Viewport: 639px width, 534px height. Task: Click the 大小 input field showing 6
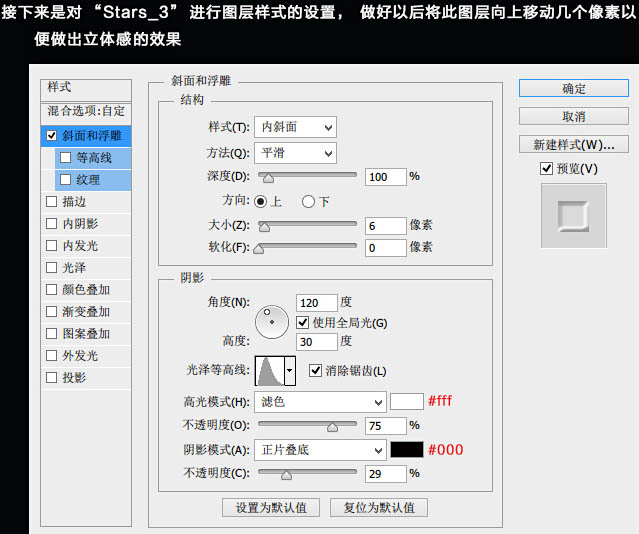[386, 226]
